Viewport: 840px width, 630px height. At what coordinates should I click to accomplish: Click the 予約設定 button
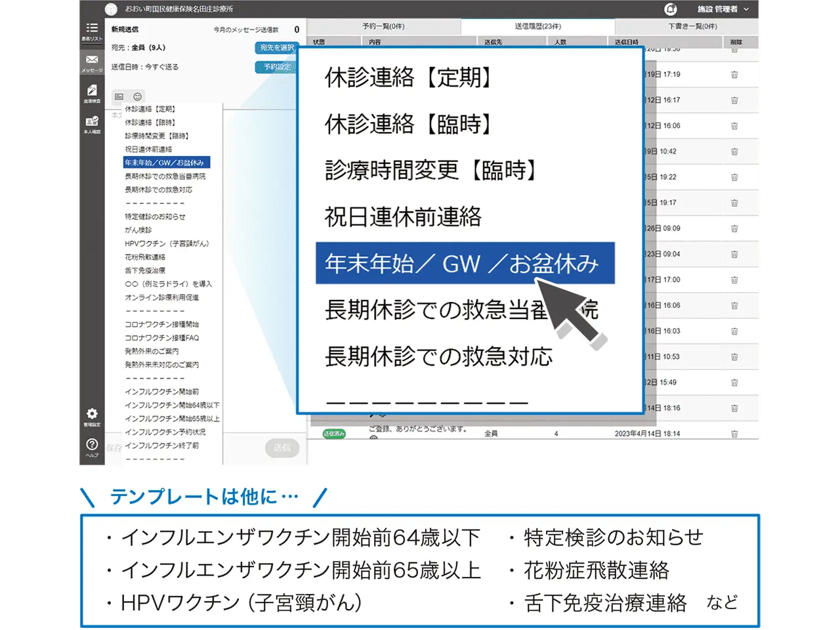click(x=277, y=67)
